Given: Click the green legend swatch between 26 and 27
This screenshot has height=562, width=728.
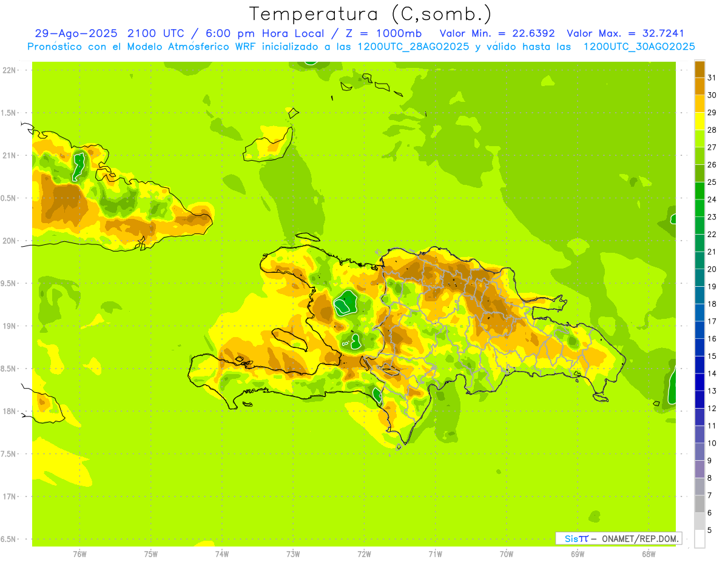Looking at the screenshot, I should point(699,156).
